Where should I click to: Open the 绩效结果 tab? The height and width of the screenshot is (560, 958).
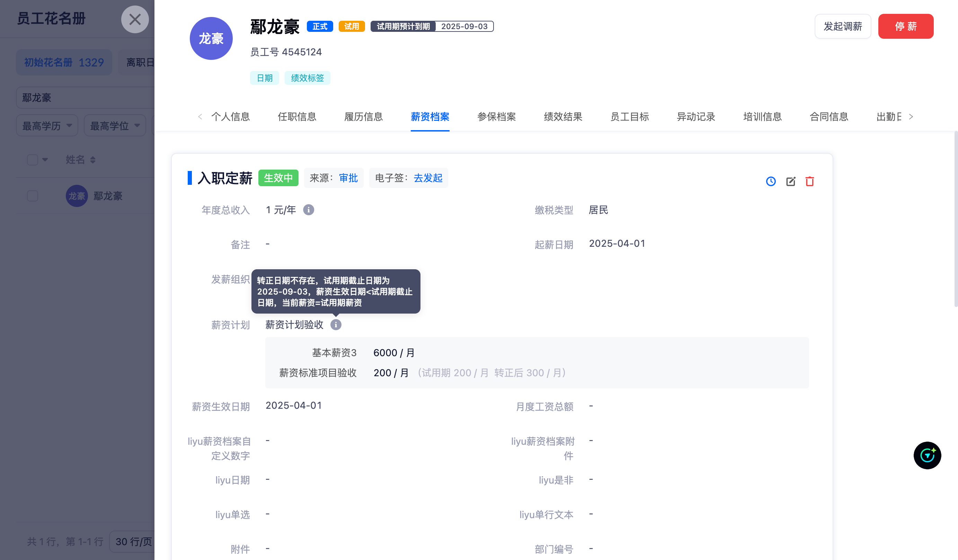tap(563, 117)
